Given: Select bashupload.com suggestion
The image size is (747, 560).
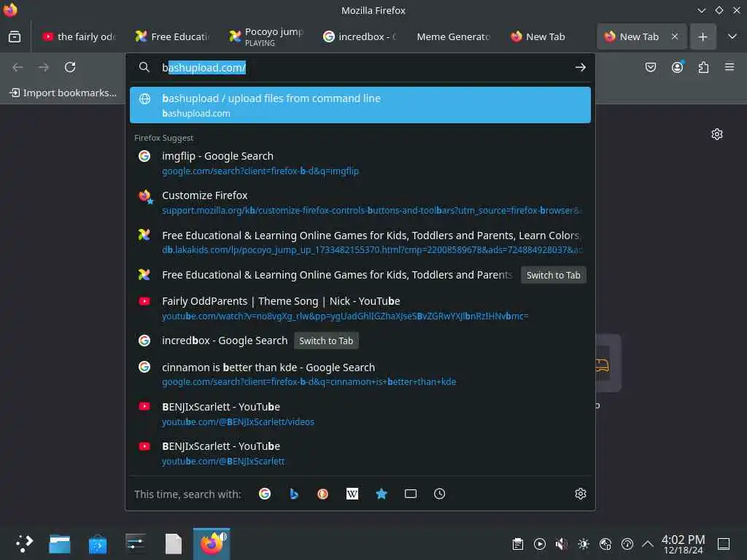Looking at the screenshot, I should (360, 105).
